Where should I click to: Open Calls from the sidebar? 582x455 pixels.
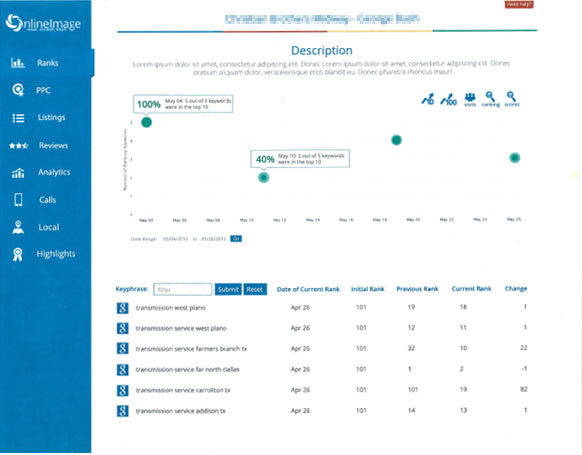[x=48, y=200]
